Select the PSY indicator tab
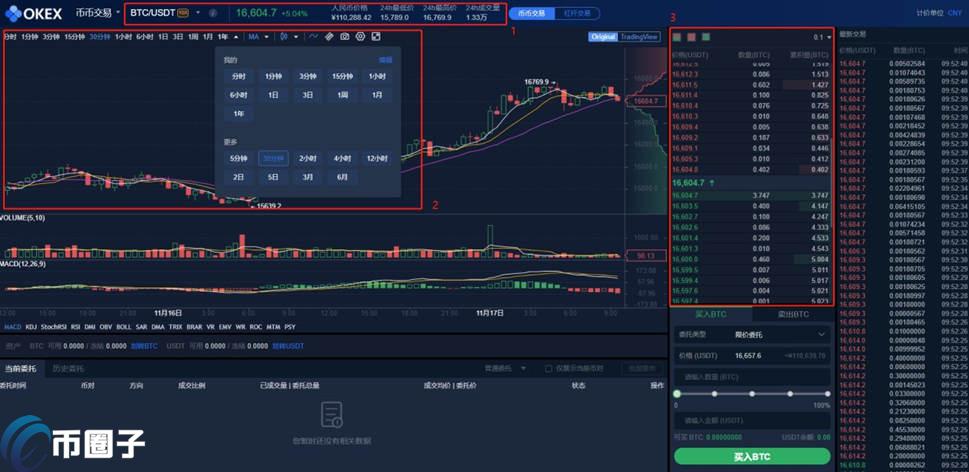This screenshot has height=472, width=969. tap(290, 327)
